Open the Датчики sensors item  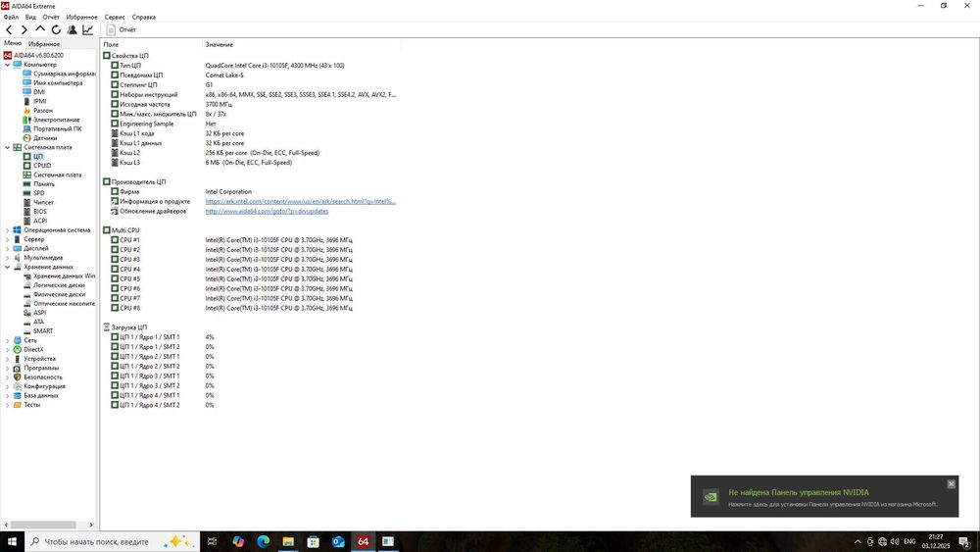tap(40, 138)
